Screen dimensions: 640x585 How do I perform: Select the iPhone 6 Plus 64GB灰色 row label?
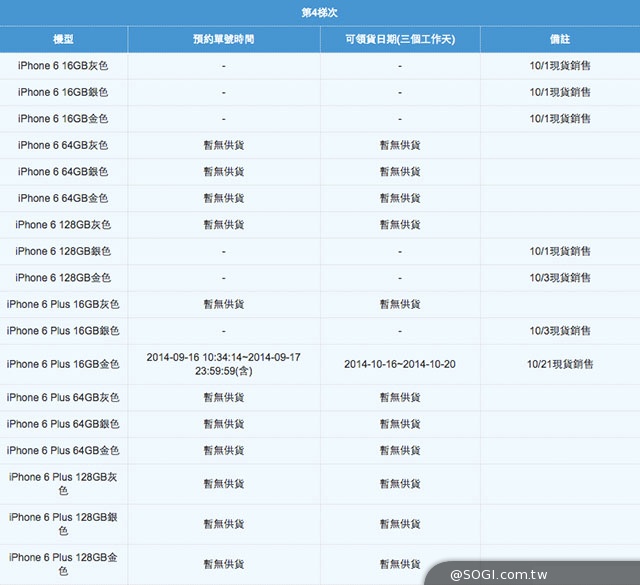click(63, 398)
